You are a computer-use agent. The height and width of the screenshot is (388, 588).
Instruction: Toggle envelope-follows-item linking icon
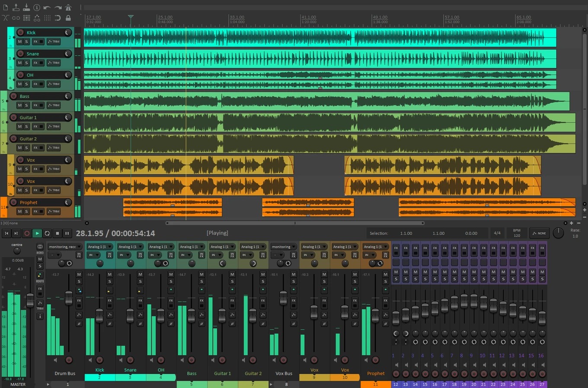37,18
